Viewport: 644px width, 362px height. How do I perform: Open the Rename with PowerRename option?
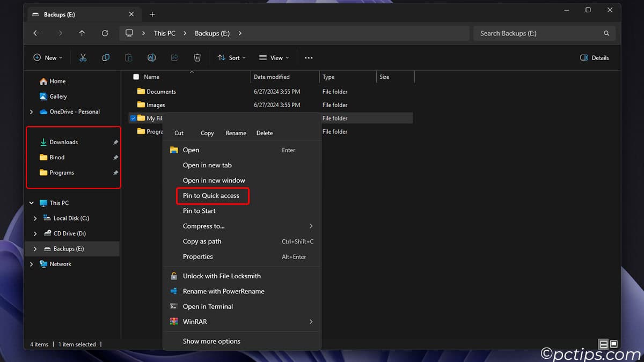tap(223, 291)
